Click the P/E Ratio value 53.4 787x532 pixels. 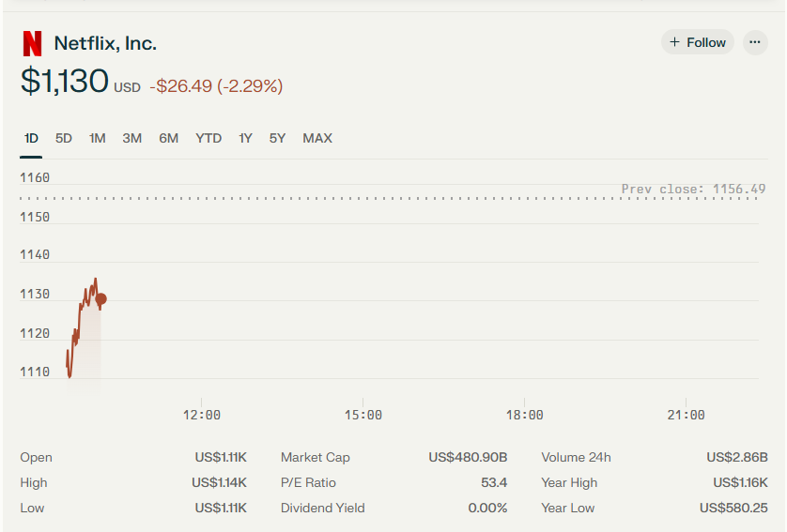point(494,483)
